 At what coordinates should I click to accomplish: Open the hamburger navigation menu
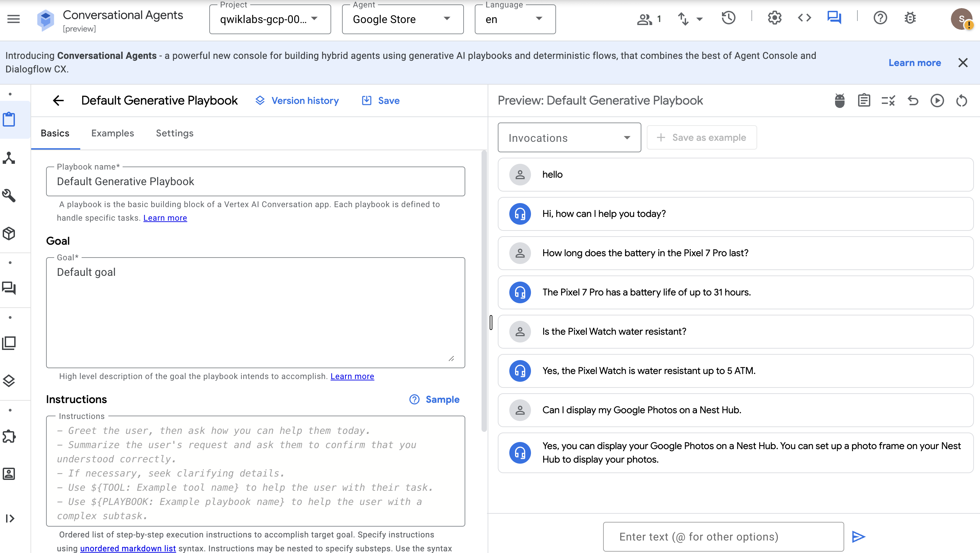pos(13,19)
